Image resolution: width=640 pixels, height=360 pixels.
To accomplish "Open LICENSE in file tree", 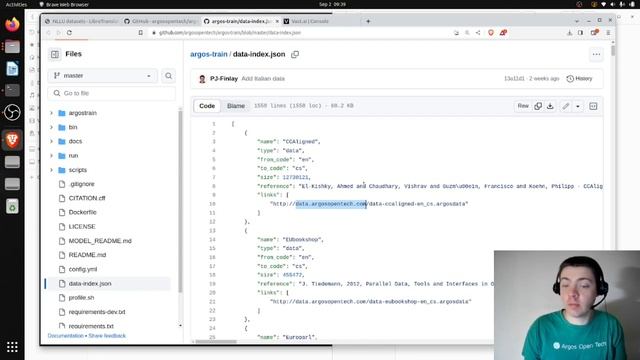I will coord(82,227).
